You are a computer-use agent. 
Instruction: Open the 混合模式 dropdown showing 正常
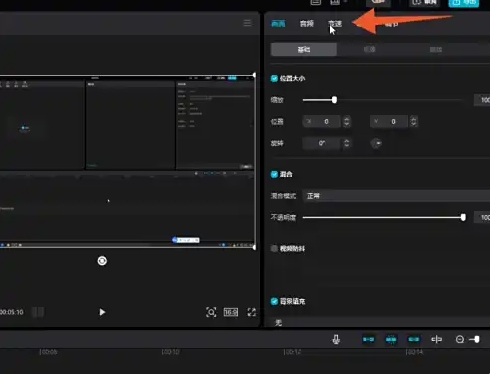[396, 196]
